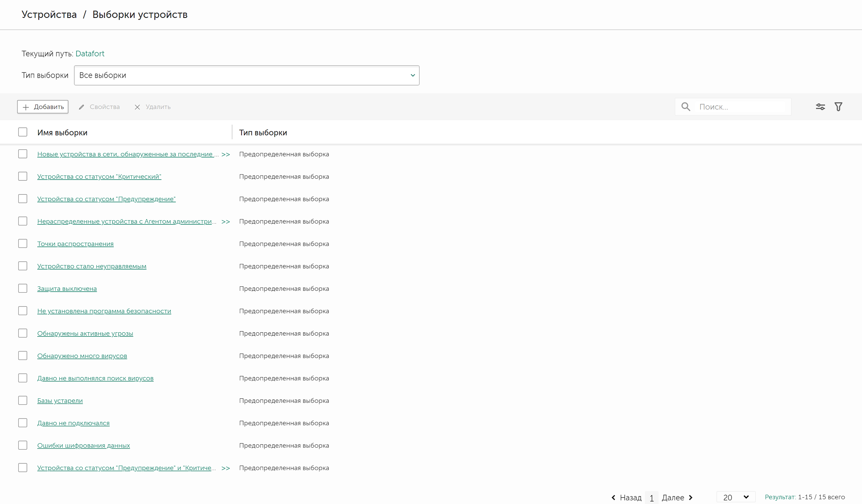862x504 pixels.
Task: Check the box for 'Защита выключена'
Action: point(23,288)
